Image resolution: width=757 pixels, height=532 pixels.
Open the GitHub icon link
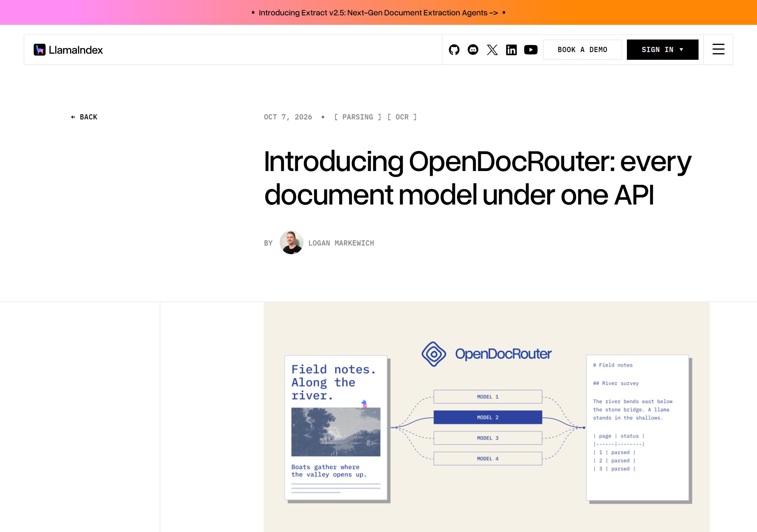click(x=454, y=50)
